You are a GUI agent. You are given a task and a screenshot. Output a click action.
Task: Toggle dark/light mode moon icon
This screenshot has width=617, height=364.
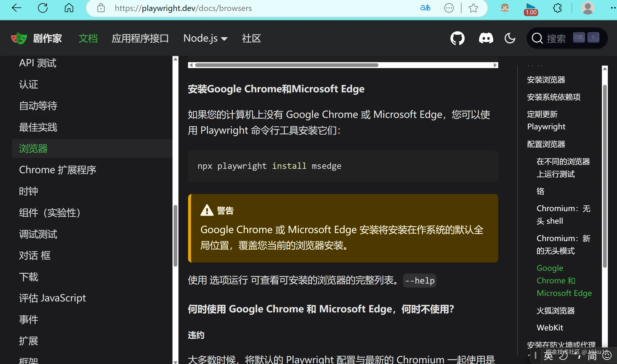pyautogui.click(x=510, y=38)
